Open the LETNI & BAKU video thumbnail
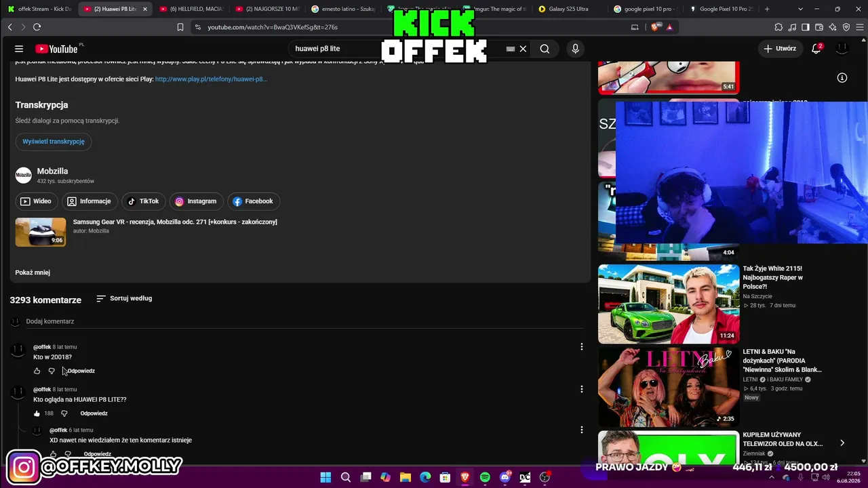Viewport: 868px width, 488px height. click(669, 387)
